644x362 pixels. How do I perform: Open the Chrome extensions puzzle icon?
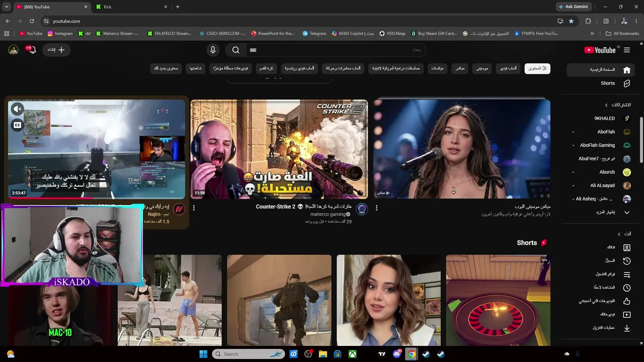(x=588, y=21)
